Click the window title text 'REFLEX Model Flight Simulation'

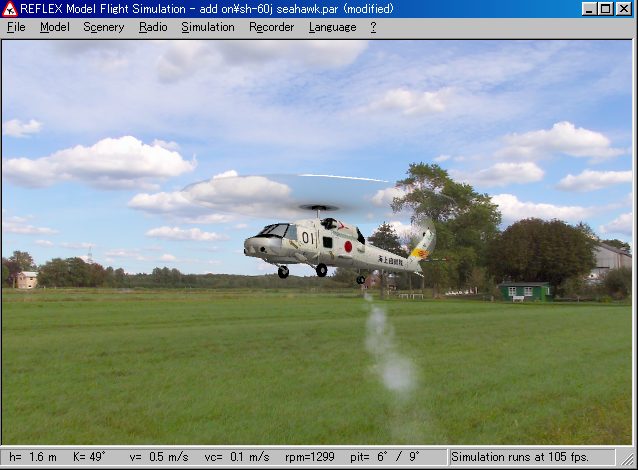coord(103,9)
